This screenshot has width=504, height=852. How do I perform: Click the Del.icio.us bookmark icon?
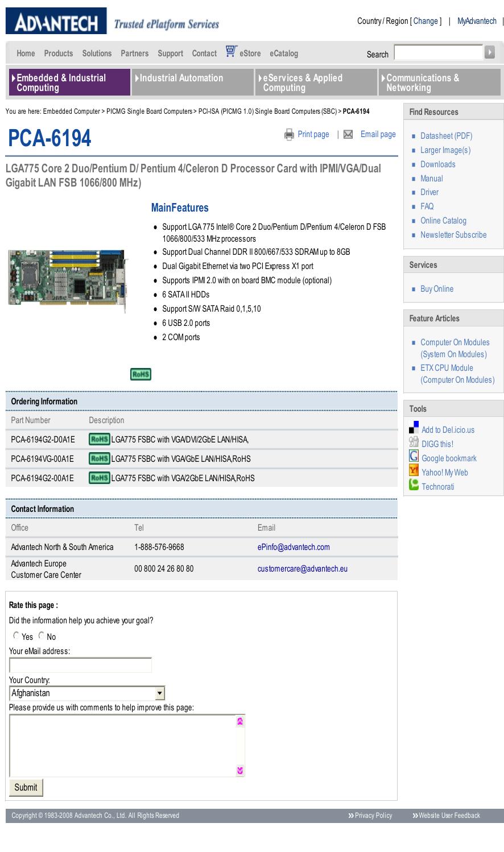coord(414,428)
